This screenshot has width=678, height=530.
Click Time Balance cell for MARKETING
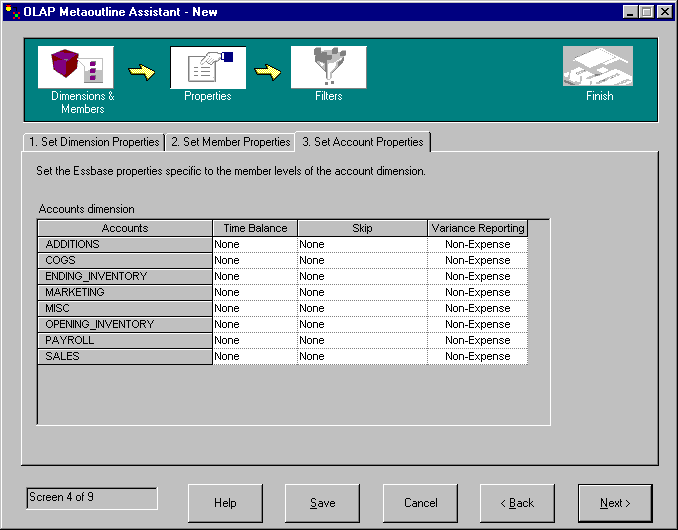[x=255, y=292]
